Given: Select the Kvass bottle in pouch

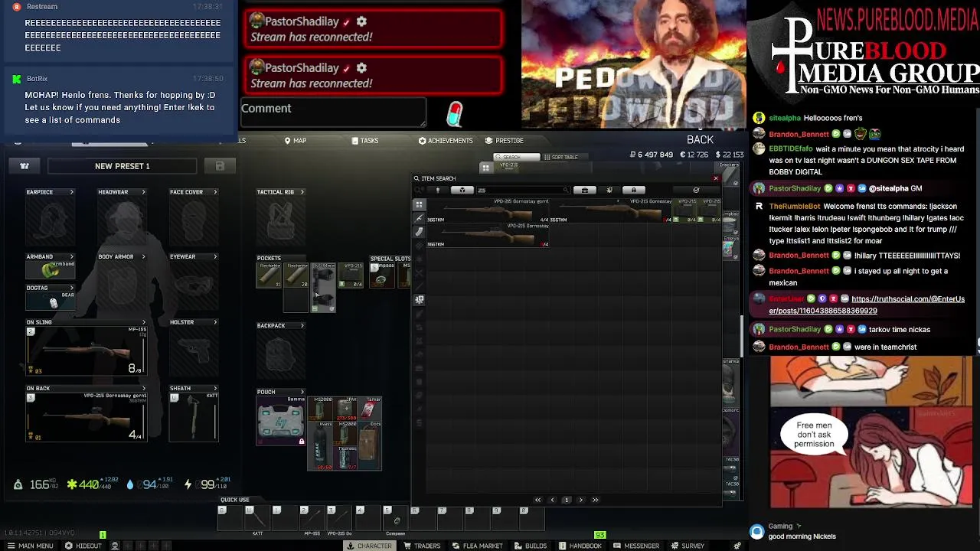Looking at the screenshot, I should pyautogui.click(x=320, y=445).
